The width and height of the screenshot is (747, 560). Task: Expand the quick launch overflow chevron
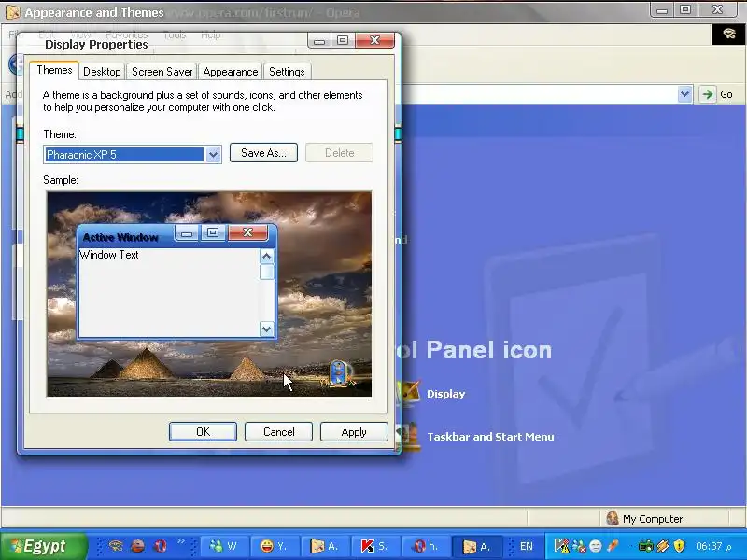point(181,541)
